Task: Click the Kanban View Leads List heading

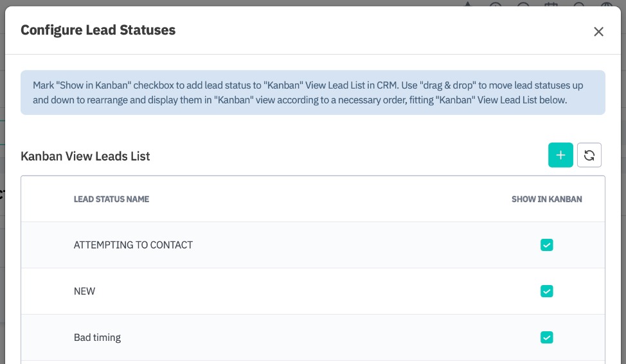Action: (x=85, y=156)
